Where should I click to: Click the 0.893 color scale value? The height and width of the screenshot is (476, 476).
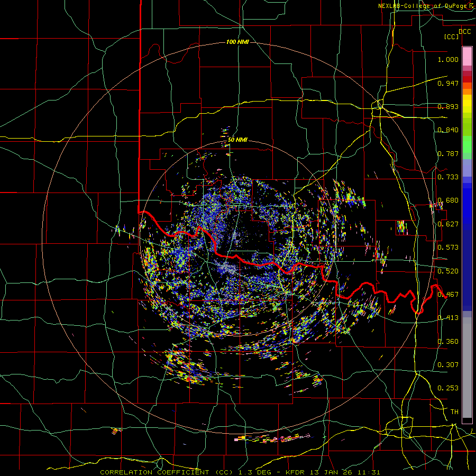click(448, 106)
